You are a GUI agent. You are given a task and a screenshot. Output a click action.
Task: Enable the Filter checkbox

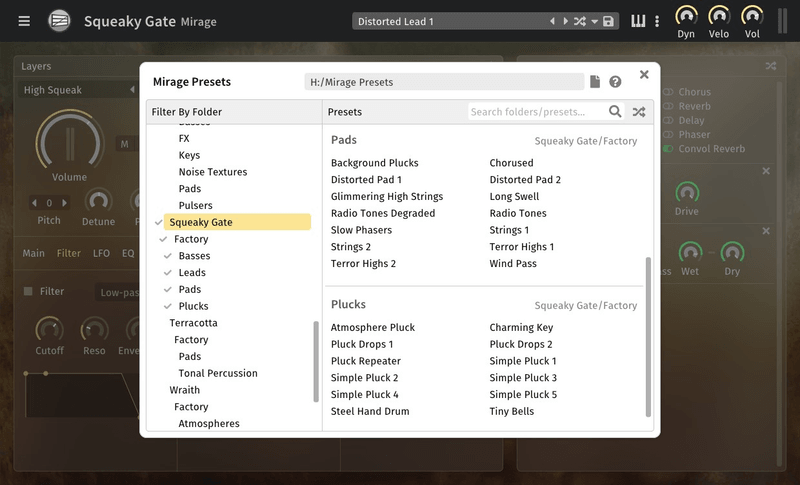[x=28, y=292]
